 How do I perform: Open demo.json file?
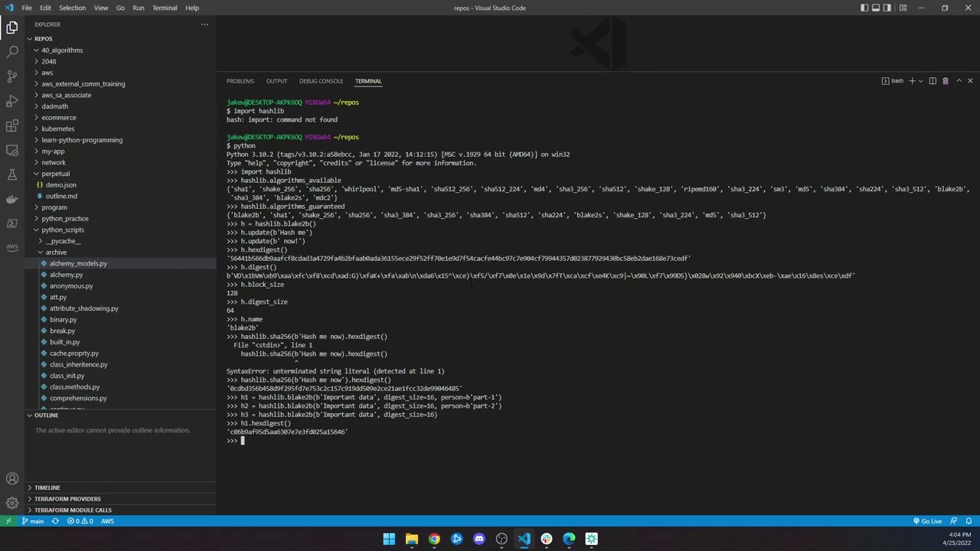point(60,185)
